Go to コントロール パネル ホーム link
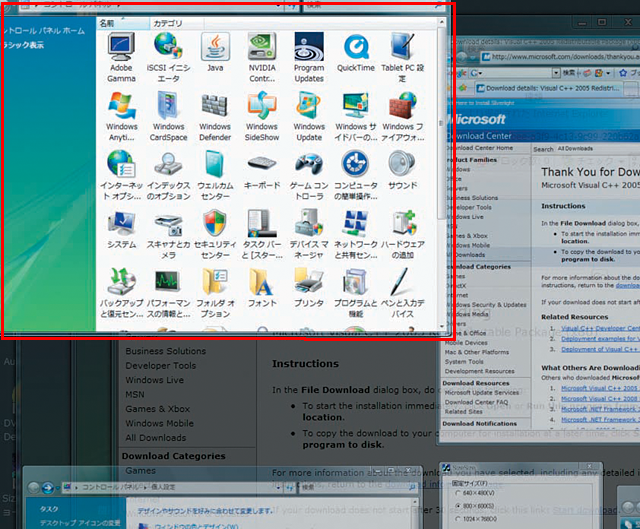 click(x=44, y=31)
